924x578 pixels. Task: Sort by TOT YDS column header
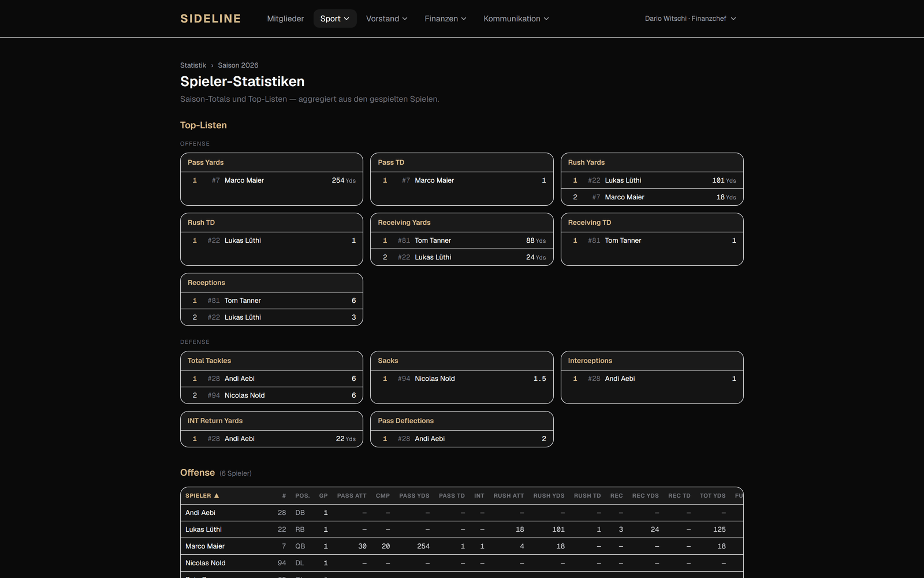click(x=713, y=496)
